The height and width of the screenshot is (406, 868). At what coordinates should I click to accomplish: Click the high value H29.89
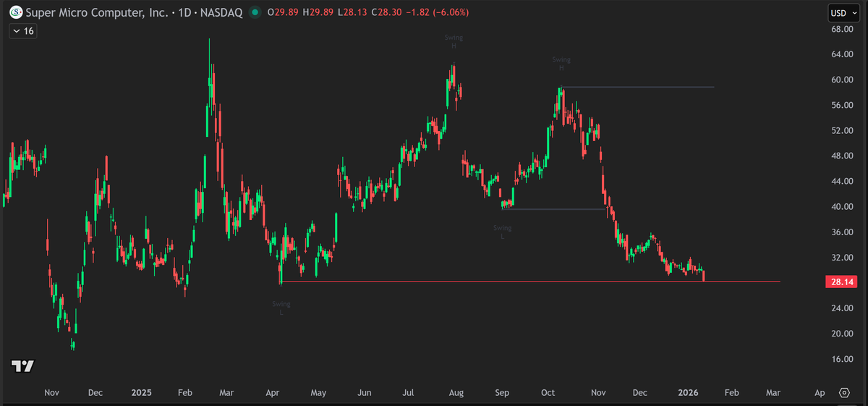318,12
